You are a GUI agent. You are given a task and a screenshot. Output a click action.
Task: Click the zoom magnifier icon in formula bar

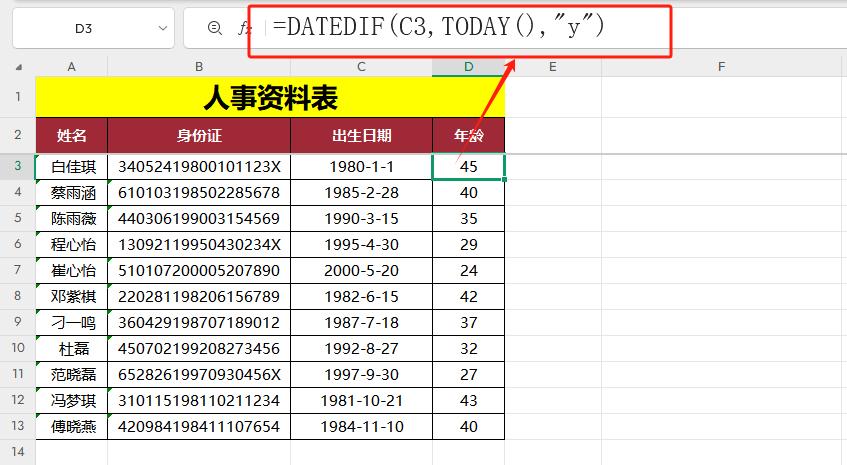click(x=214, y=28)
